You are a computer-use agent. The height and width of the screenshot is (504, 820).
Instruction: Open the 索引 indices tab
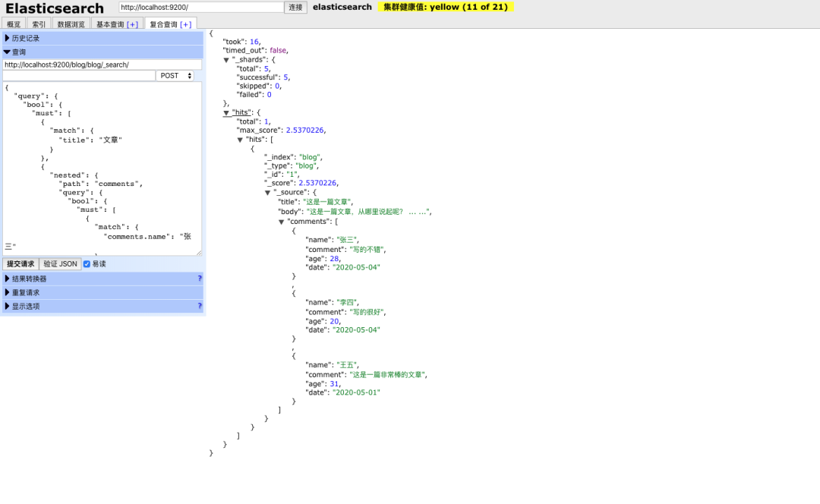click(39, 24)
